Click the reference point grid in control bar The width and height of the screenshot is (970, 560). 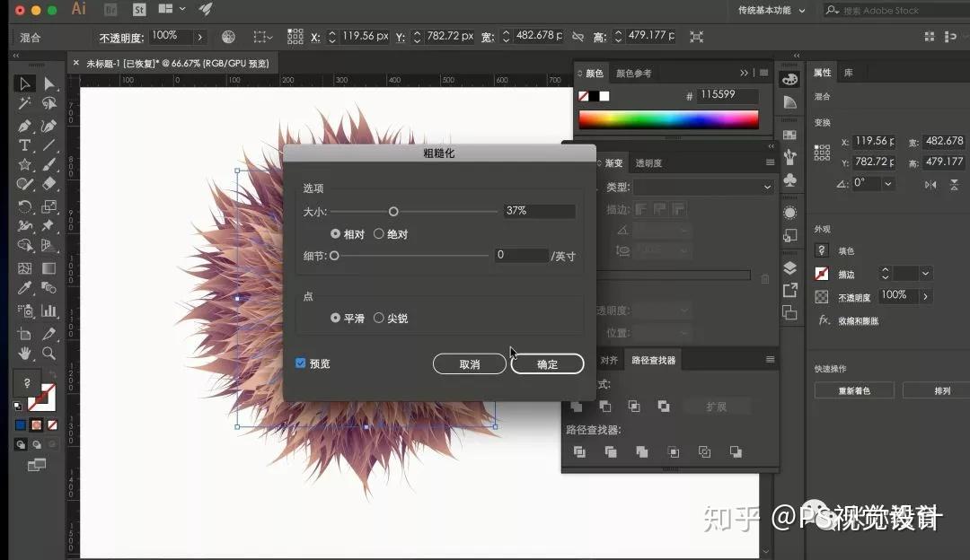pos(295,37)
